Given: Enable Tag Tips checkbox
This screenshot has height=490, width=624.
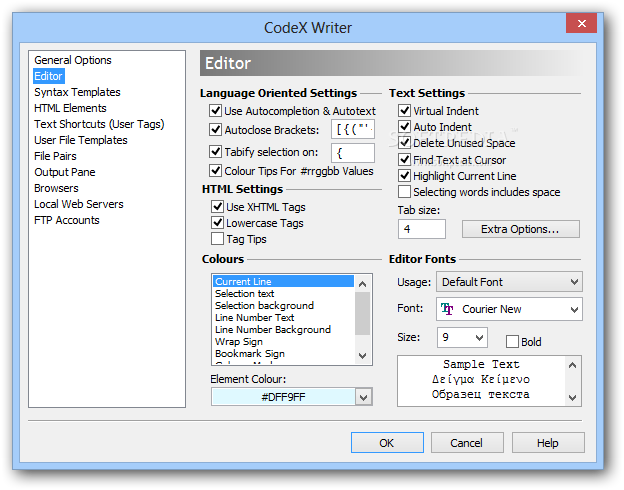Looking at the screenshot, I should coord(217,238).
